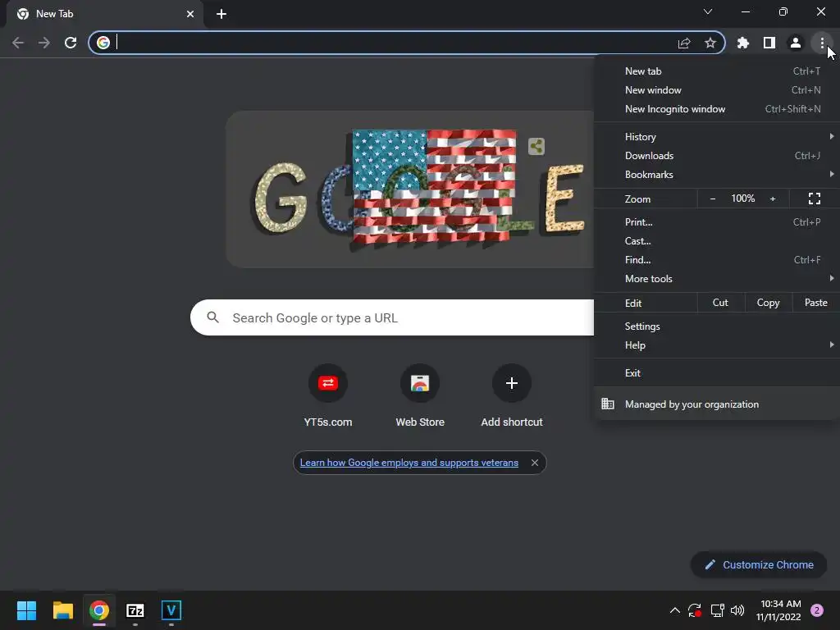
Task: Click the back navigation arrow
Action: click(x=18, y=43)
